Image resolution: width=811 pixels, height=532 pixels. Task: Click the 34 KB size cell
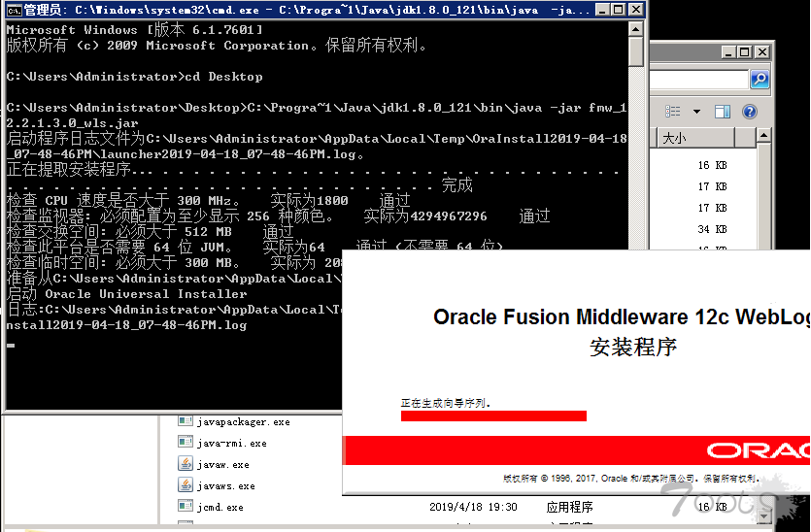tap(712, 229)
